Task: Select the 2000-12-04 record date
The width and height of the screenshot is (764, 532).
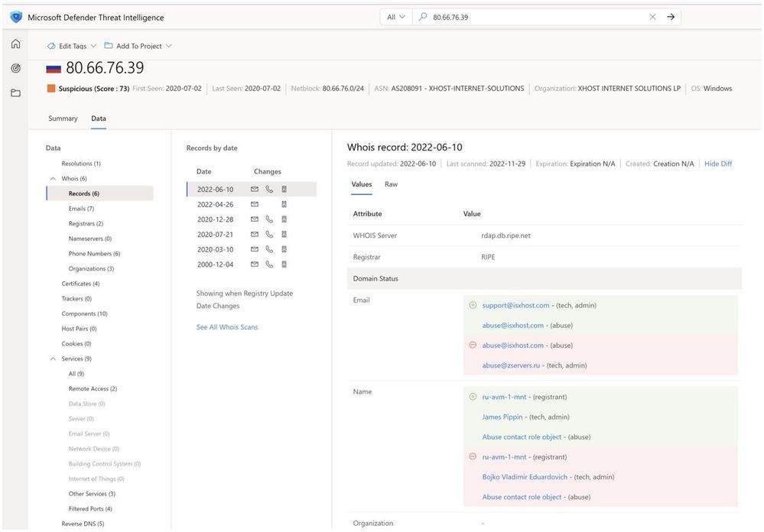Action: pyautogui.click(x=216, y=264)
